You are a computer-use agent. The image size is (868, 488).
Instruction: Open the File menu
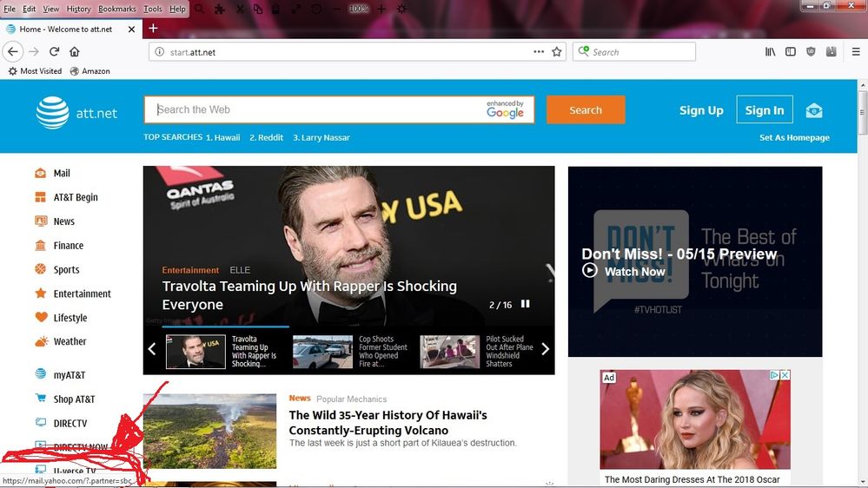[10, 9]
